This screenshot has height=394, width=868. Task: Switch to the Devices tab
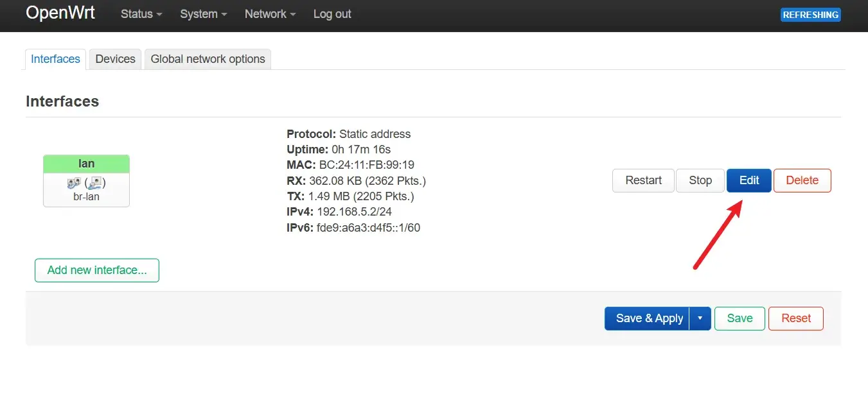tap(115, 59)
